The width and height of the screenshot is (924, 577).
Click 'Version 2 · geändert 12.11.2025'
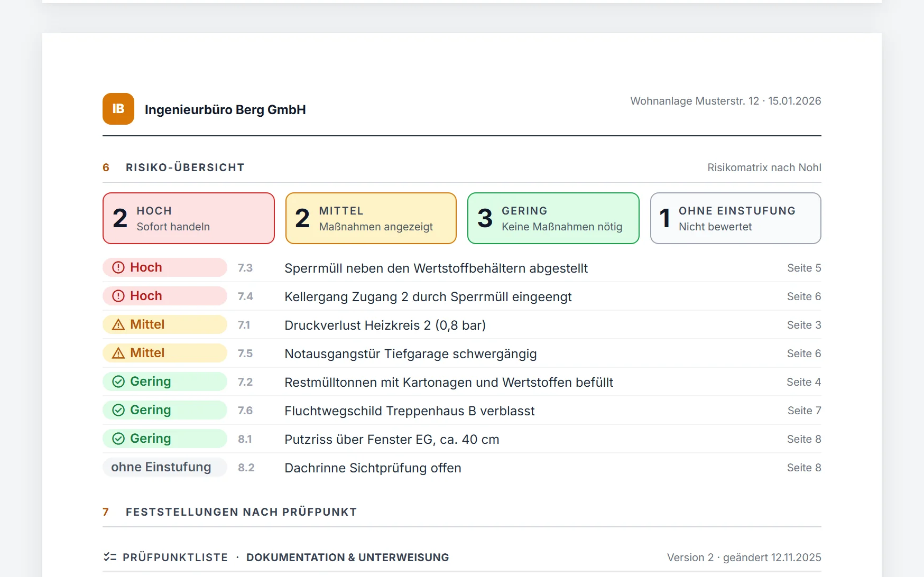tap(744, 557)
